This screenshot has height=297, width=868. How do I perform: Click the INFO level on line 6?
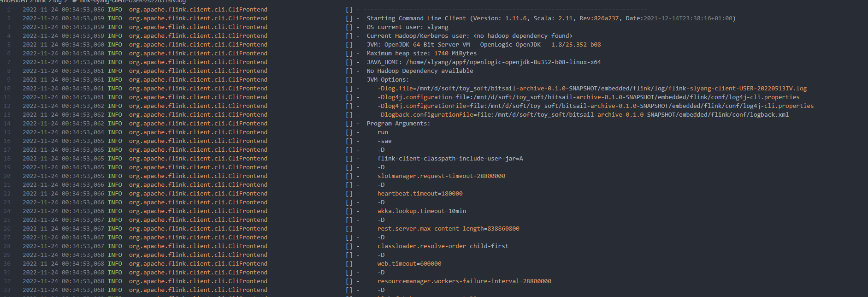click(115, 53)
